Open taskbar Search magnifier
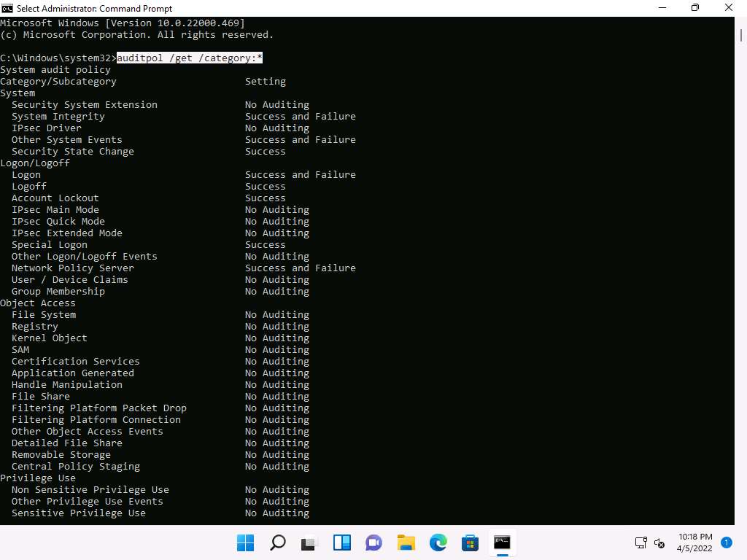Image resolution: width=747 pixels, height=560 pixels. pos(278,542)
